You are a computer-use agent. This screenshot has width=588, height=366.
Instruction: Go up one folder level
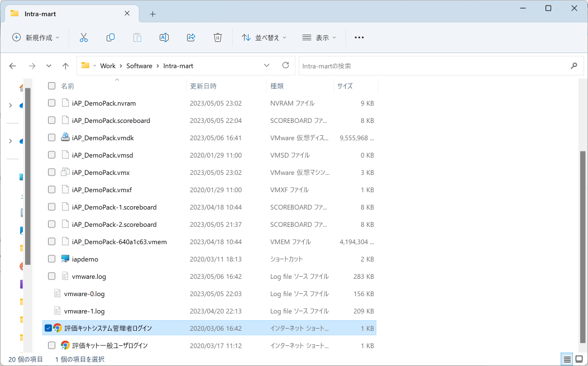[65, 66]
